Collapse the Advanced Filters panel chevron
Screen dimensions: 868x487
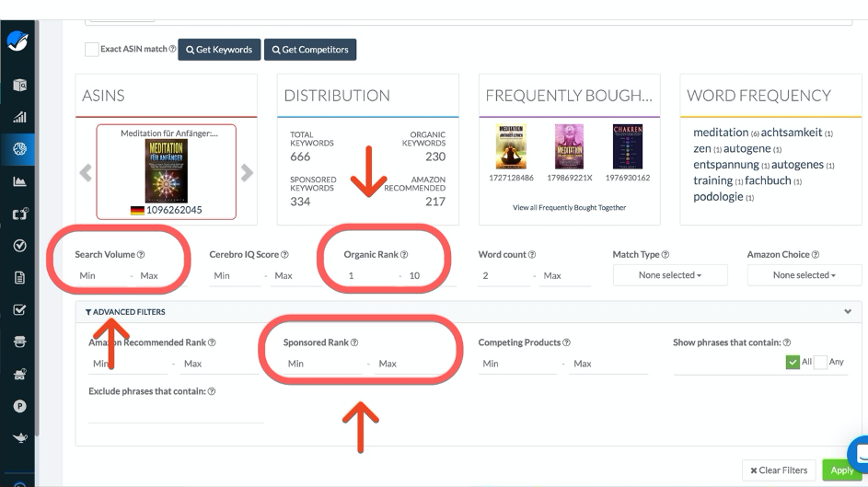tap(848, 311)
